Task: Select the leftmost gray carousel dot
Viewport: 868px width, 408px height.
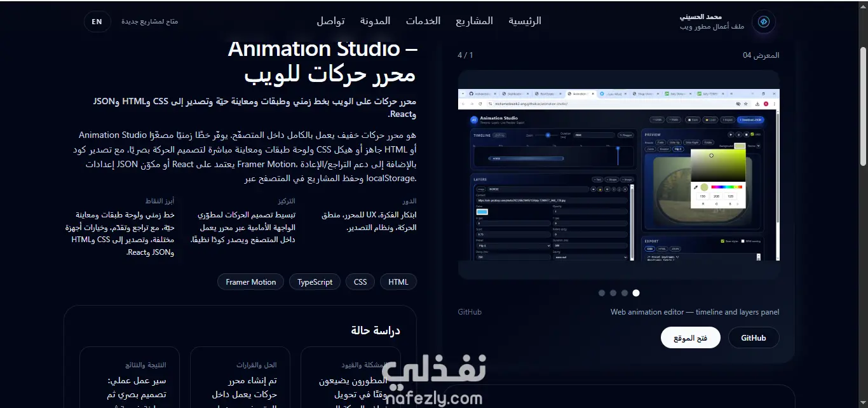Action: (x=602, y=293)
